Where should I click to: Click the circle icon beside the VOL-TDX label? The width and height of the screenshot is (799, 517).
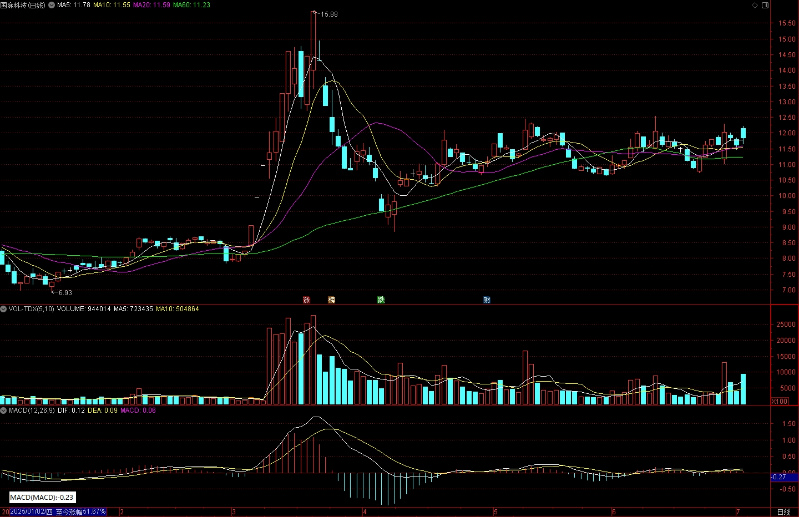click(x=3, y=309)
